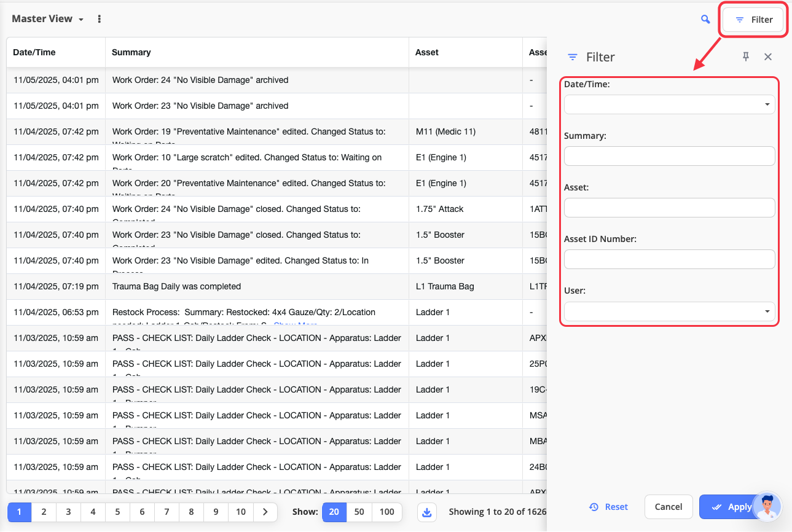This screenshot has width=792, height=532.
Task: Cancel the filter panel
Action: [x=668, y=507]
